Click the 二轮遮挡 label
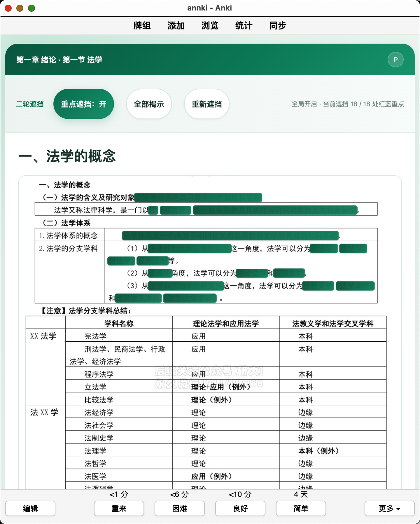The height and width of the screenshot is (524, 420). coord(30,104)
